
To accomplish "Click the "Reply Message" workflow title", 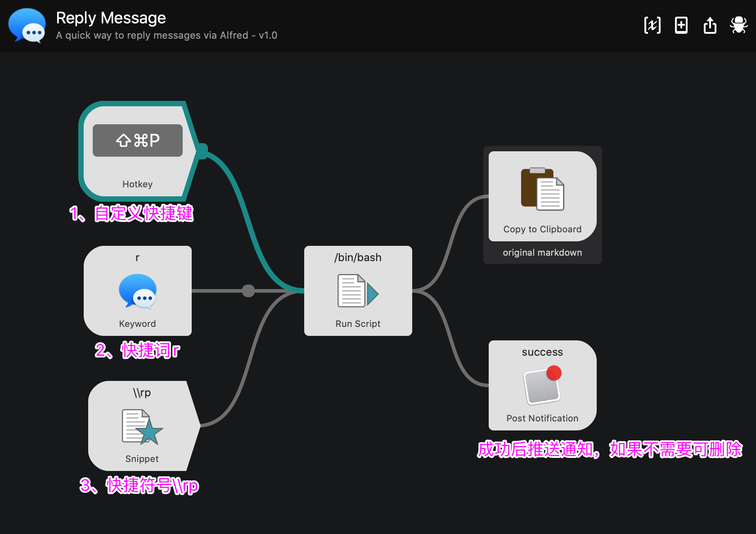I will coord(110,18).
